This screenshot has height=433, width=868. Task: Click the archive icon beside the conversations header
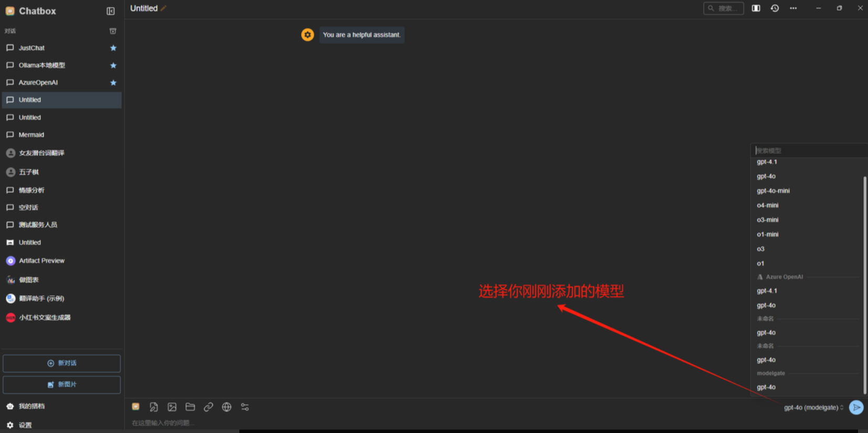point(113,31)
